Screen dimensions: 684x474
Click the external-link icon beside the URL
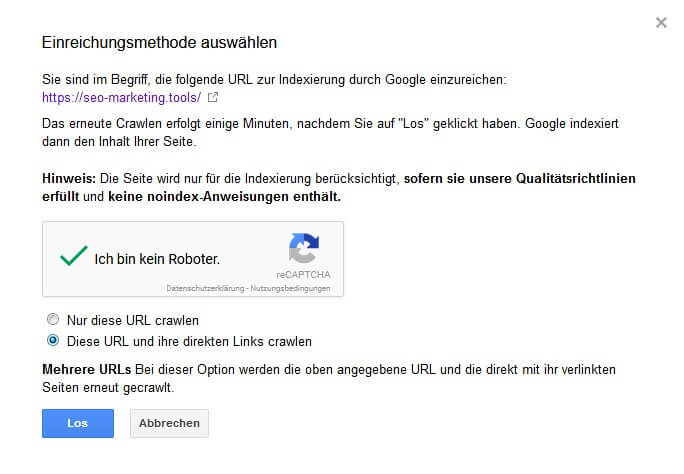coord(212,98)
